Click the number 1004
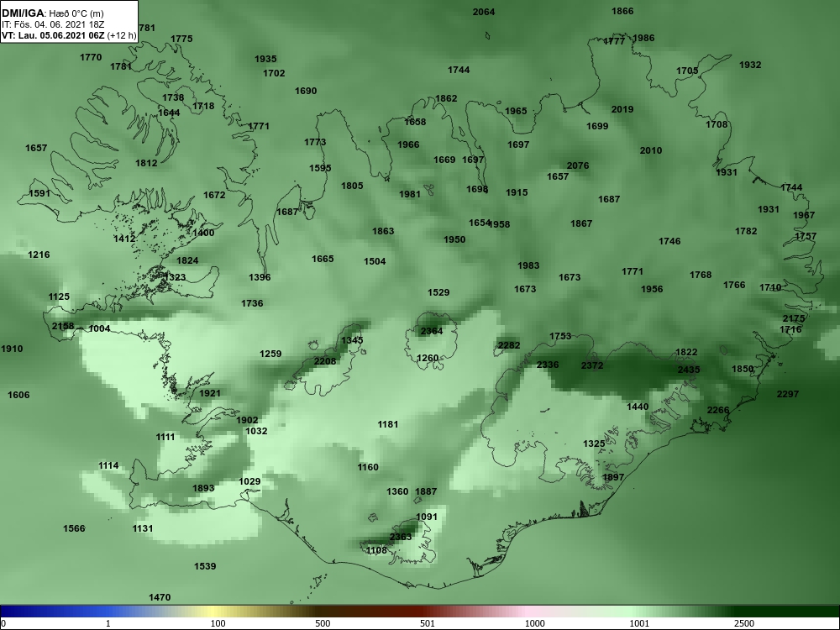Image resolution: width=840 pixels, height=630 pixels. 100,328
